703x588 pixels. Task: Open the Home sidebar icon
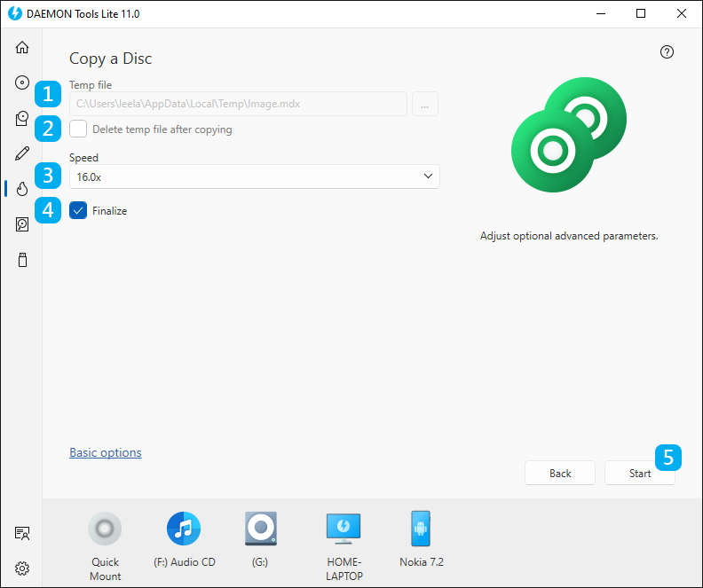(22, 47)
